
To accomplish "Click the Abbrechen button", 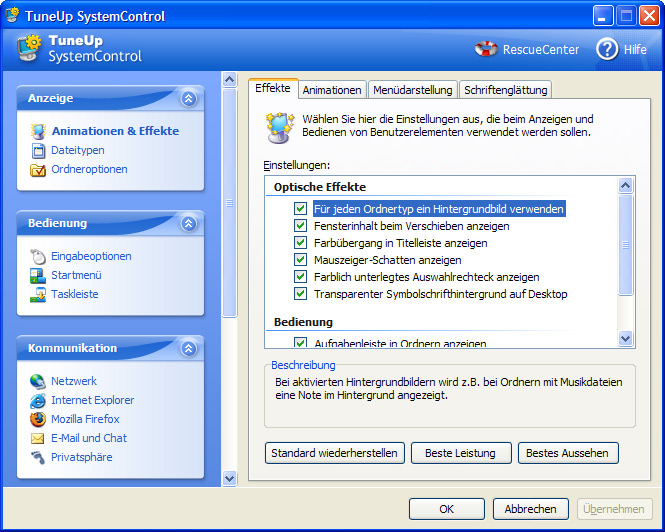I will (x=531, y=509).
